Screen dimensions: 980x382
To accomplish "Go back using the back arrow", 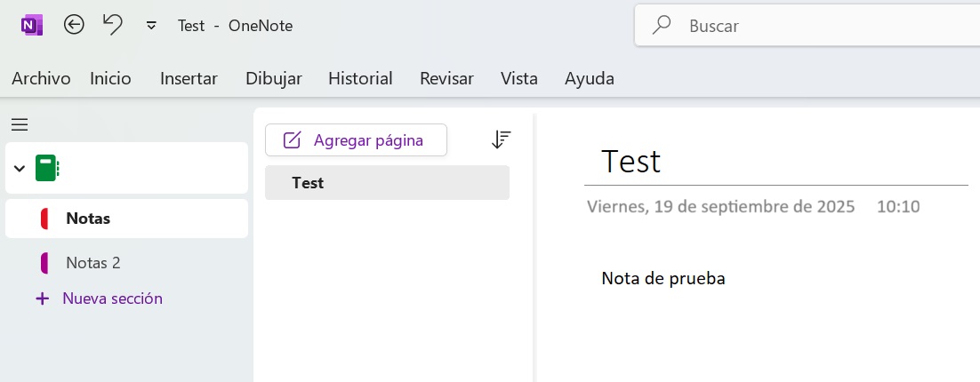I will click(x=74, y=26).
